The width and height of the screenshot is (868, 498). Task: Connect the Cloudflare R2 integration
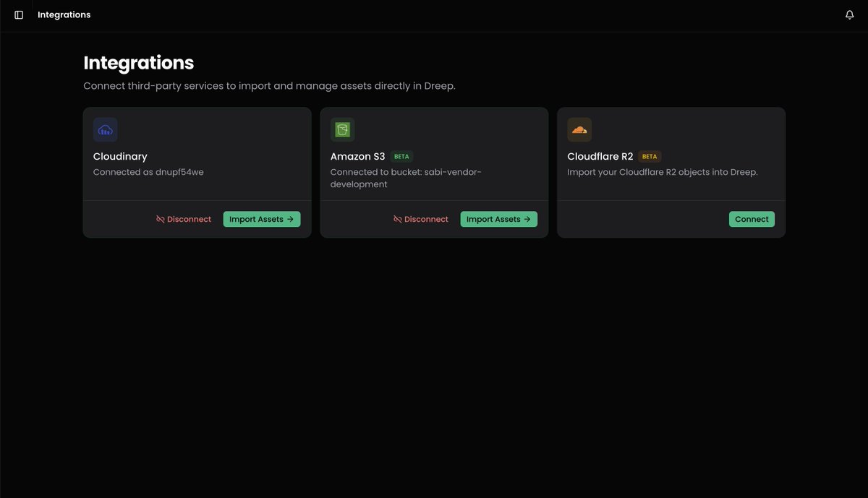752,219
